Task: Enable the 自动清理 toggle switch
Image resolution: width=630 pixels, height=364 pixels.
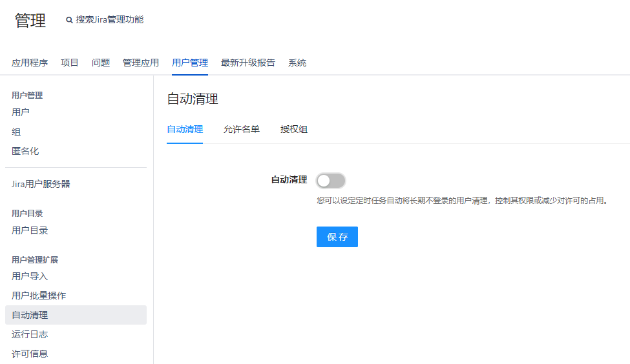Action: pos(331,180)
